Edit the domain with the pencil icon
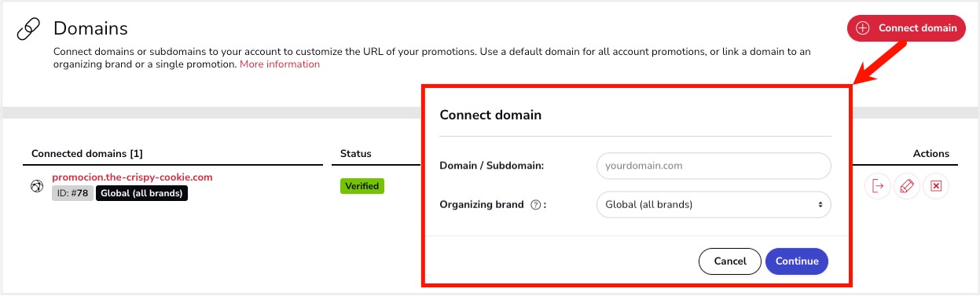Viewport: 980px width, 296px height. pos(907,186)
